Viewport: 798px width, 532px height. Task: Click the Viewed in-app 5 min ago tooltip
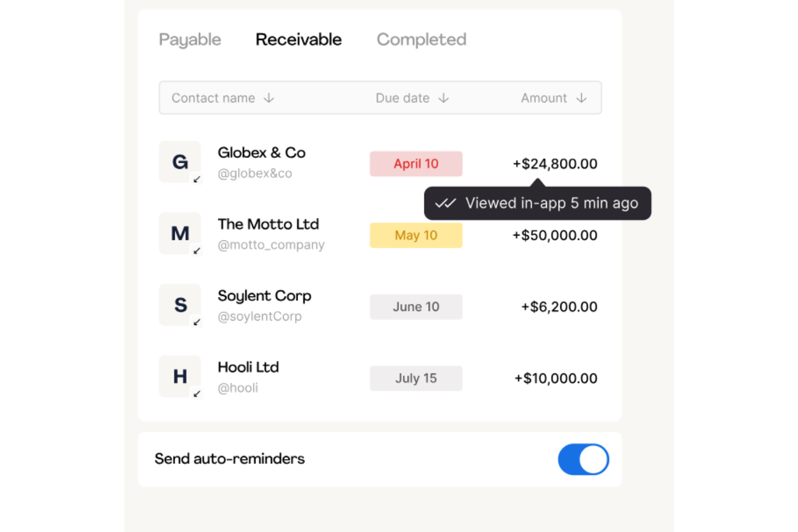coord(538,203)
